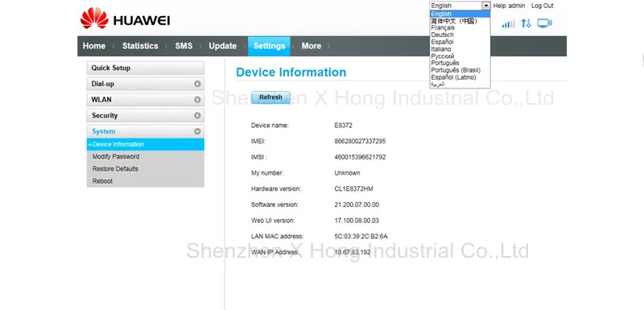The height and width of the screenshot is (310, 644).
Task: Expand the WLAN section arrow
Action: 197,100
